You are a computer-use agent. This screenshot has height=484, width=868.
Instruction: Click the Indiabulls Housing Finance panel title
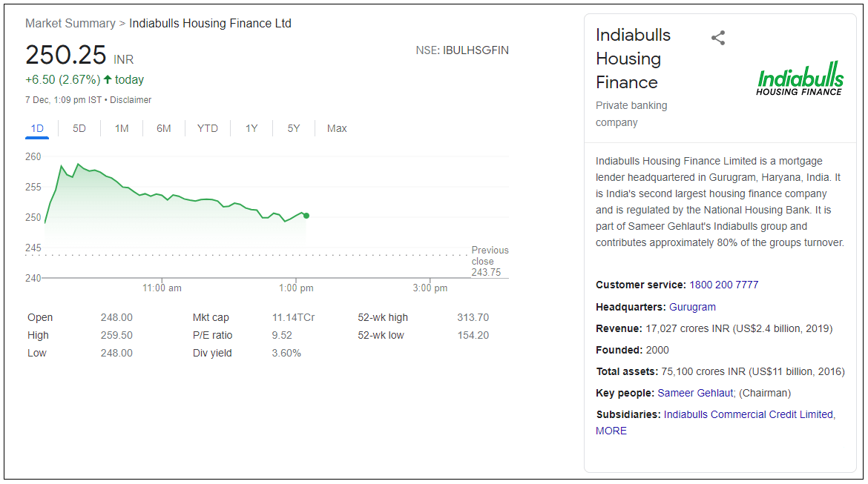click(633, 59)
